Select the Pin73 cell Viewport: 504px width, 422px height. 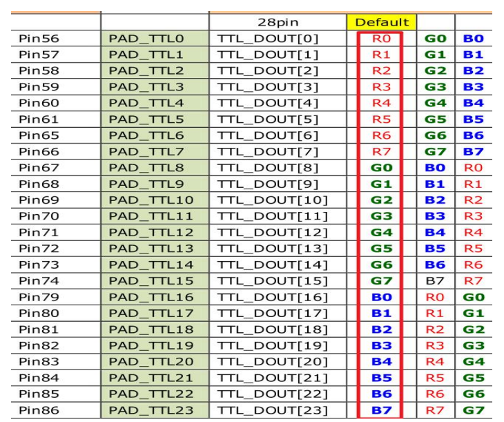click(x=56, y=265)
